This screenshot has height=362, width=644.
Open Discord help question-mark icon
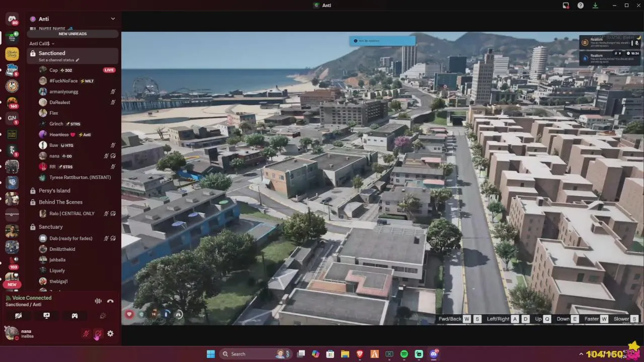pos(581,5)
